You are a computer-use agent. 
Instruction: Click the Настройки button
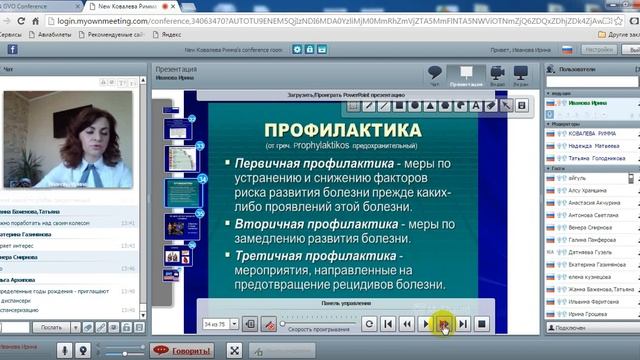pyautogui.click(x=599, y=50)
